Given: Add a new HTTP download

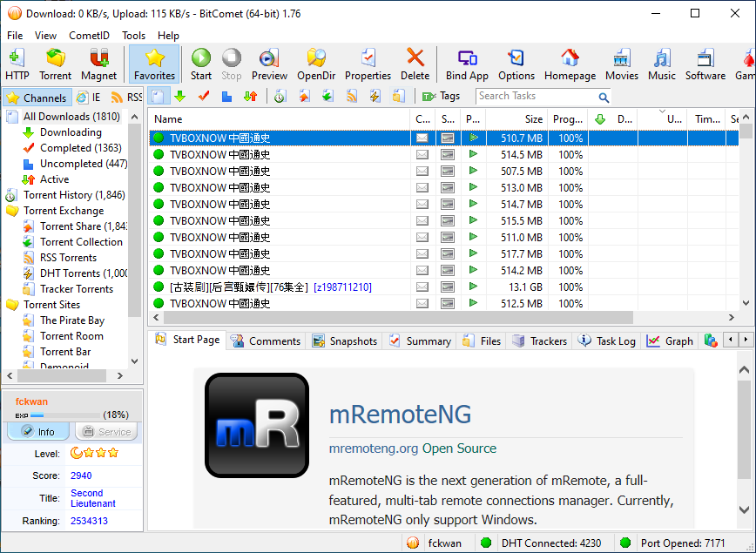Looking at the screenshot, I should tap(17, 64).
